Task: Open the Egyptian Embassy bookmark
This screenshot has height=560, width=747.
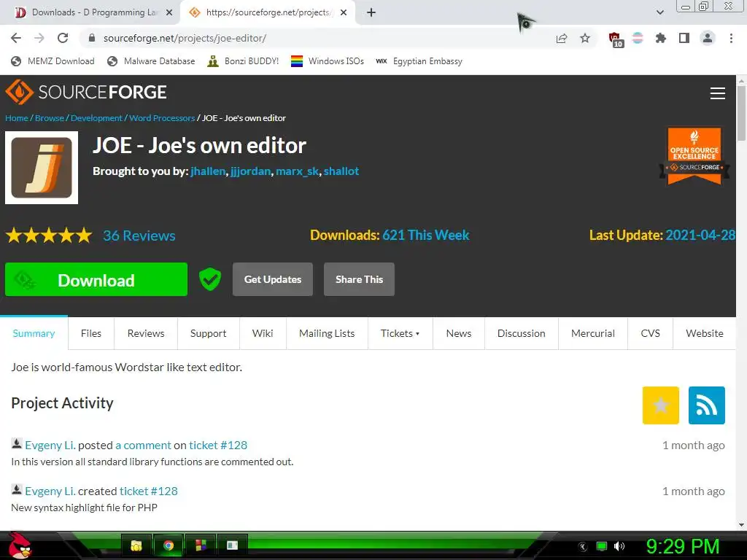Action: pyautogui.click(x=419, y=61)
